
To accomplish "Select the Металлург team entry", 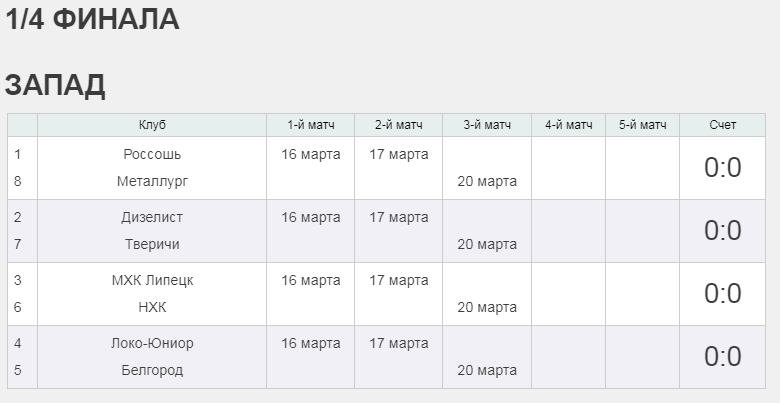I will click(152, 181).
